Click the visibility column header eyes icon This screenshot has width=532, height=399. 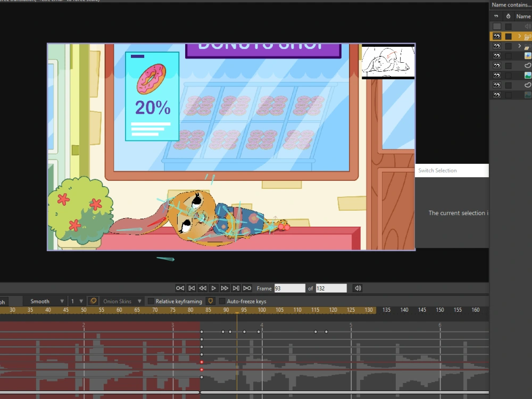click(x=496, y=16)
